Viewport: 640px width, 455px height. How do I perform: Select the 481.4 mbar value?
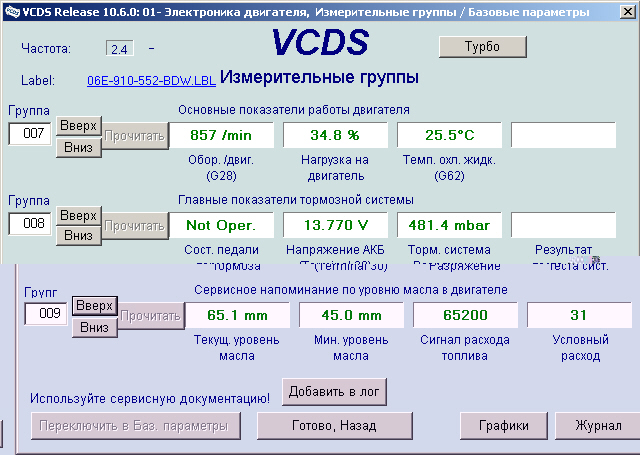[x=449, y=225]
